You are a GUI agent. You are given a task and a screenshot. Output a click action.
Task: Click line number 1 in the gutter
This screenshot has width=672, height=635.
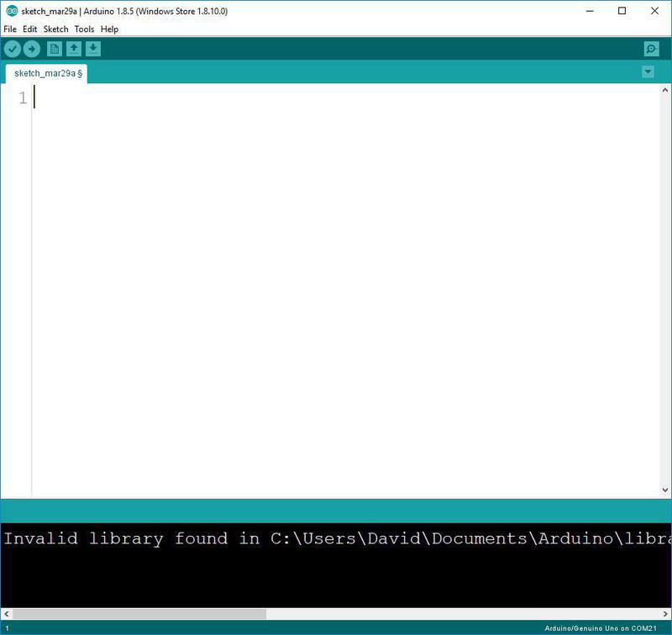(23, 98)
